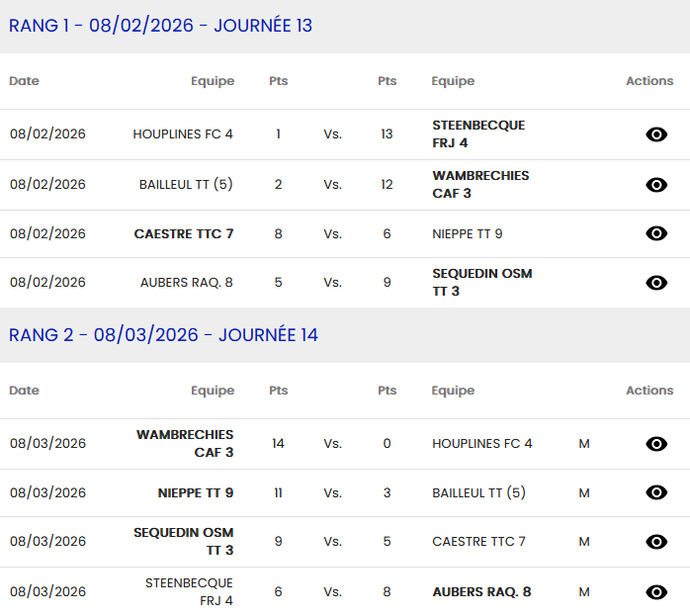Click Date column header in Rang 1 table
This screenshot has width=690, height=616.
click(x=24, y=81)
